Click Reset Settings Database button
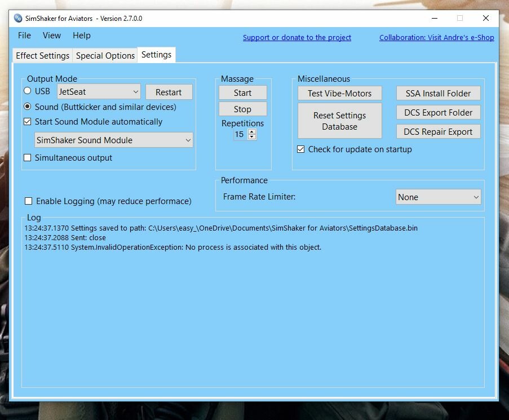The height and width of the screenshot is (420, 509). 339,121
